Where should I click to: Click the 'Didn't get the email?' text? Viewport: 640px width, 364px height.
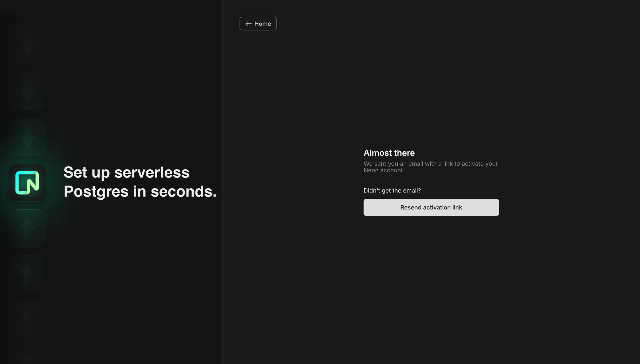point(392,191)
